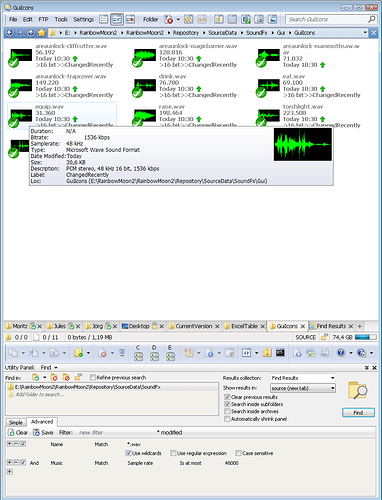Select the tiles view mode icon
This screenshot has width=382, height=500.
pos(117,19)
